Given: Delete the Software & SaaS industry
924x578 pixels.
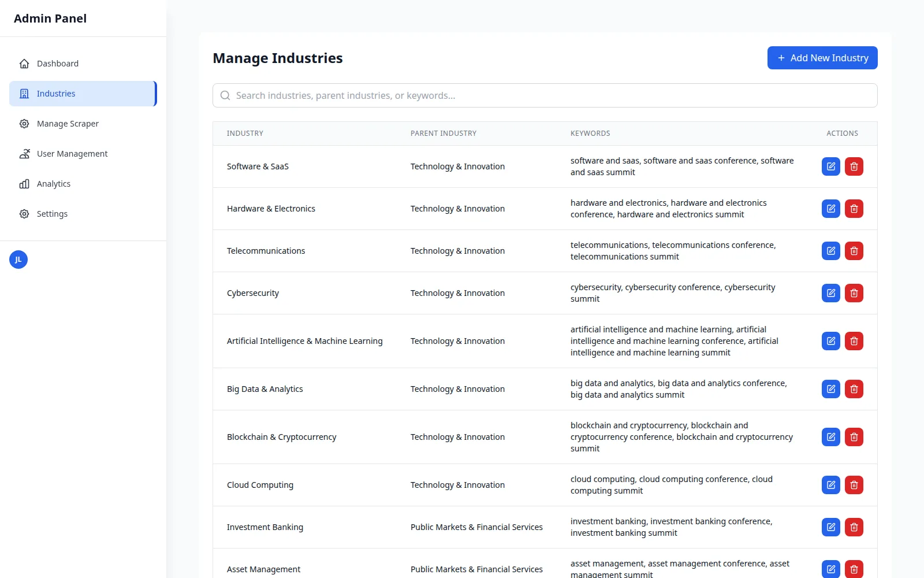Looking at the screenshot, I should [x=854, y=166].
